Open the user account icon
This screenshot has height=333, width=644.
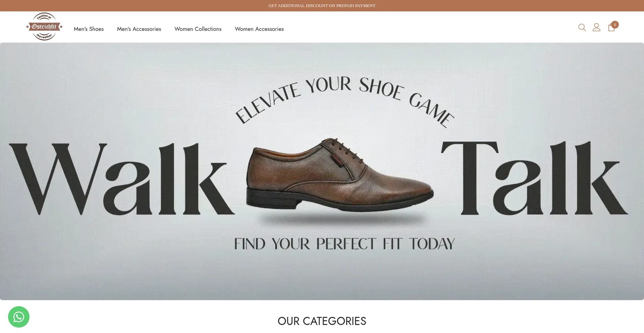tap(596, 27)
